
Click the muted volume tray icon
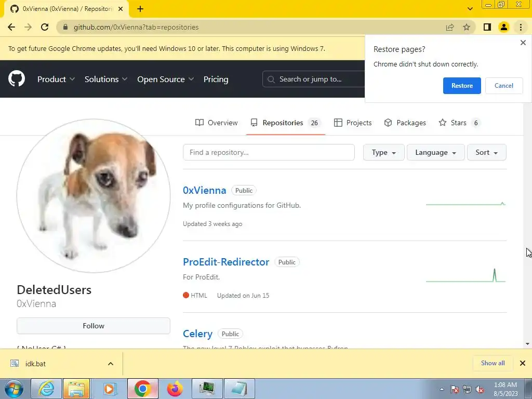pyautogui.click(x=480, y=389)
